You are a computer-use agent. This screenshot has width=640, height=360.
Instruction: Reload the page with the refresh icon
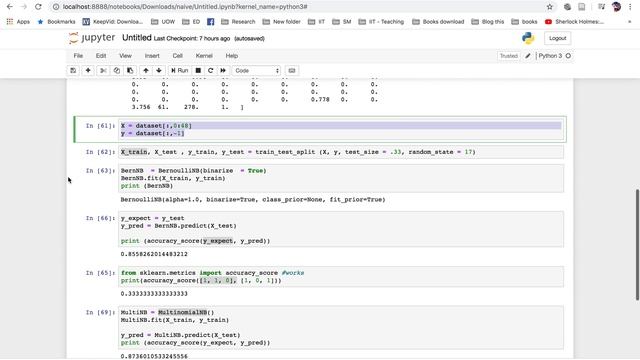pos(38,7)
